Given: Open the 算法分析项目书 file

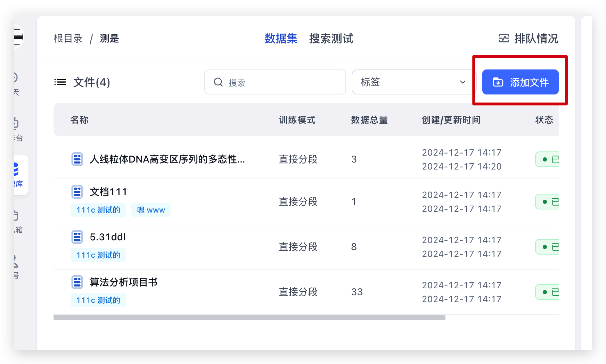Looking at the screenshot, I should tap(123, 282).
